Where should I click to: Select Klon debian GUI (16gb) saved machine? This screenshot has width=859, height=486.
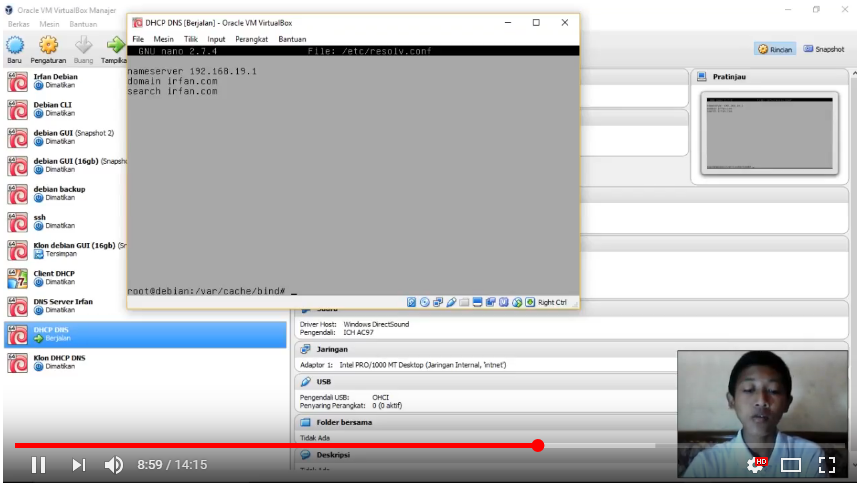[65, 250]
